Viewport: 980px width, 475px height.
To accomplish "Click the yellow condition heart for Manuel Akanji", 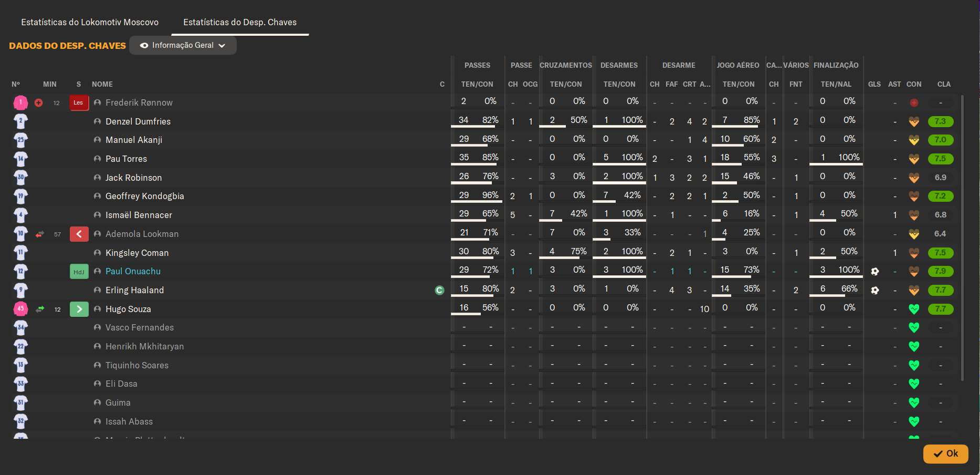I will (914, 140).
